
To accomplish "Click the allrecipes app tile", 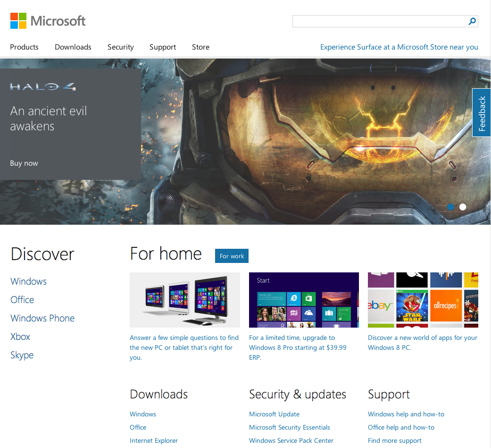I will pos(446,305).
